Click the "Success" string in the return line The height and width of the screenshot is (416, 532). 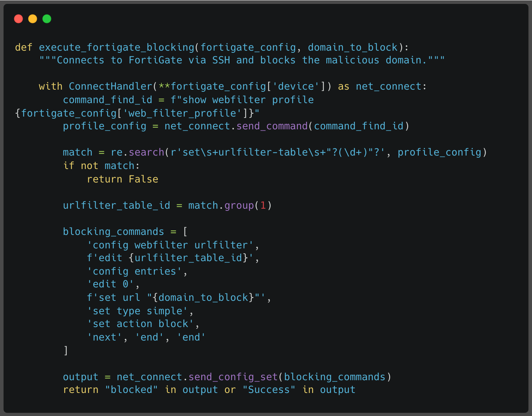click(269, 390)
